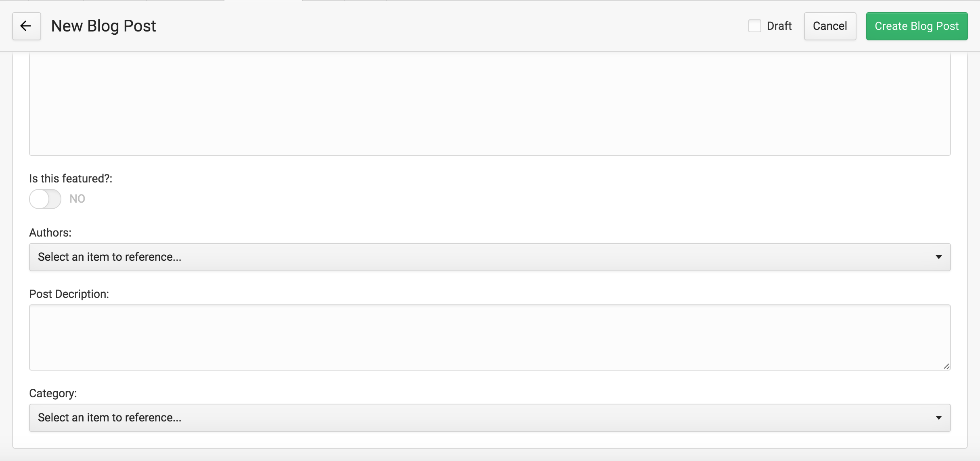Click the Post Decription: field label
Screen dimensions: 980x461
click(x=69, y=294)
